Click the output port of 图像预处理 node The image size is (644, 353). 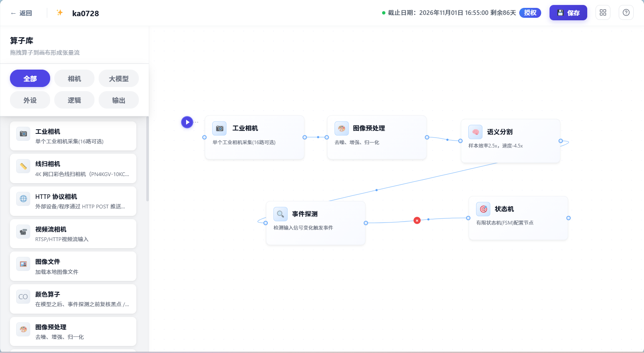[x=427, y=137]
